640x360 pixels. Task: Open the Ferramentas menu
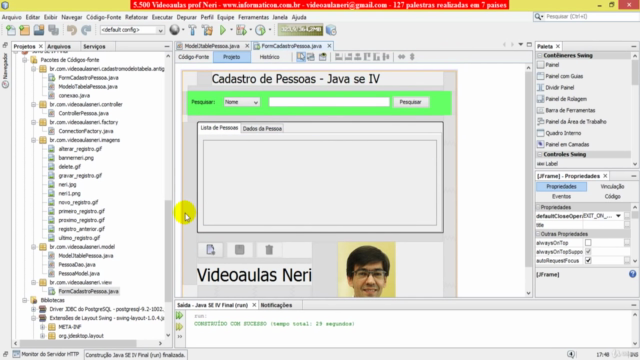click(253, 17)
